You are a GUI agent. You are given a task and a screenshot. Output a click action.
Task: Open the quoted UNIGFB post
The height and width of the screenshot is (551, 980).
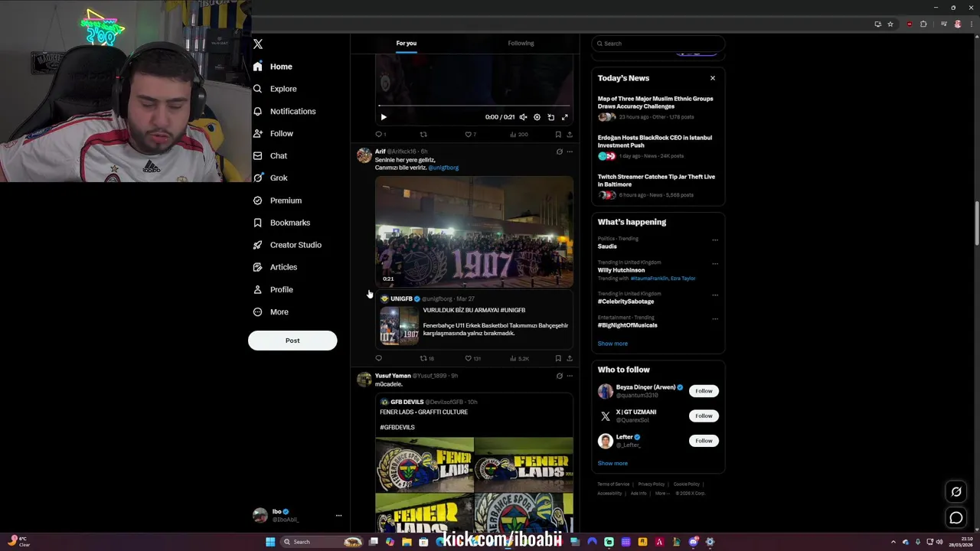tap(474, 319)
